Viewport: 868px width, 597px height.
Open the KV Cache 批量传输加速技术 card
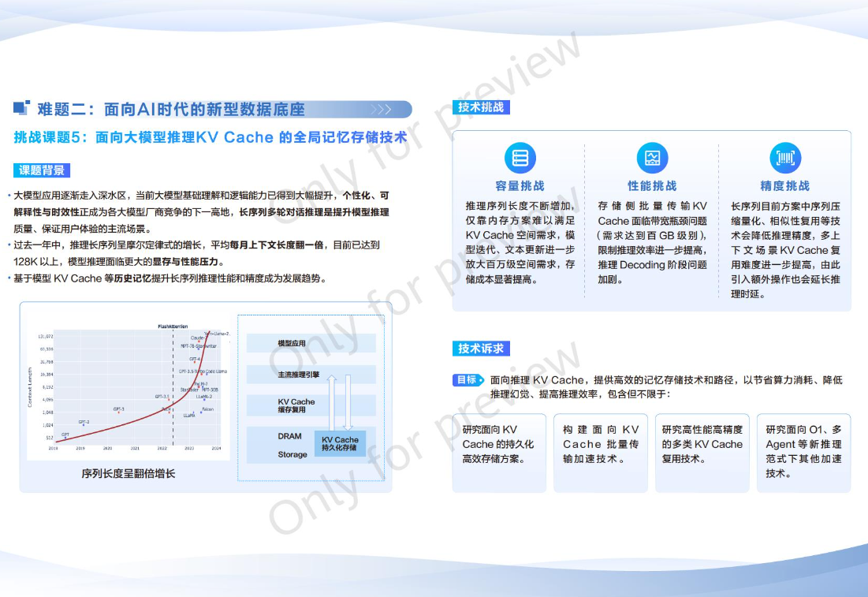point(601,453)
